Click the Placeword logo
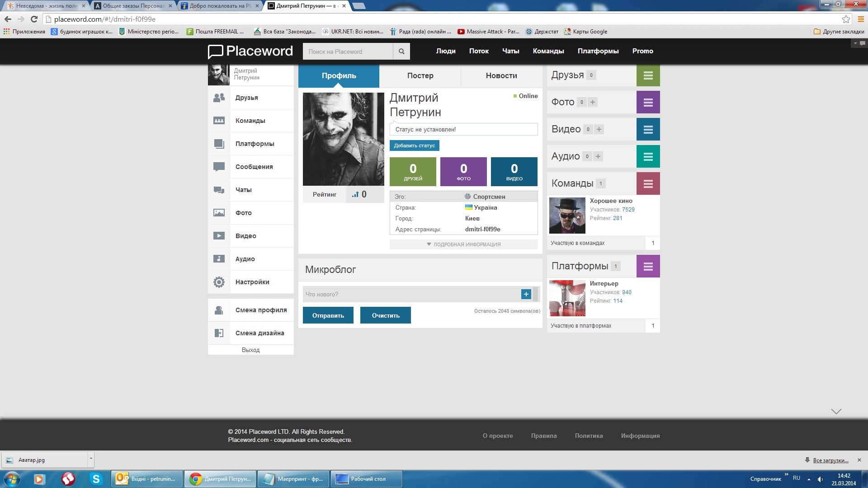The image size is (868, 488). pyautogui.click(x=250, y=51)
